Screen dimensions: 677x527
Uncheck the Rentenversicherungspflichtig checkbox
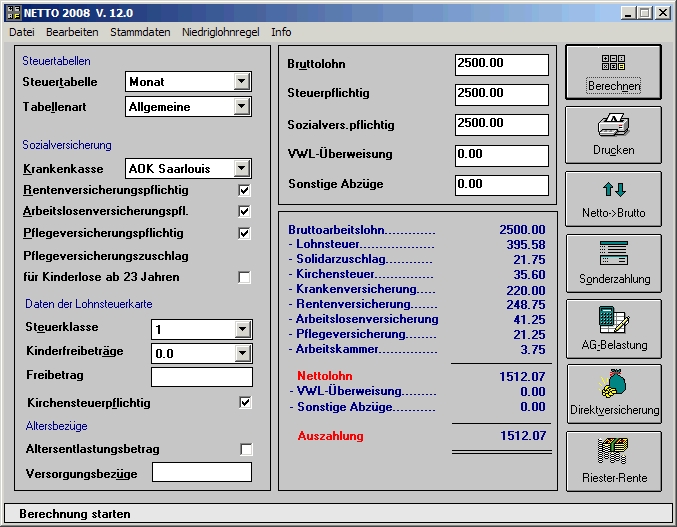pyautogui.click(x=244, y=190)
